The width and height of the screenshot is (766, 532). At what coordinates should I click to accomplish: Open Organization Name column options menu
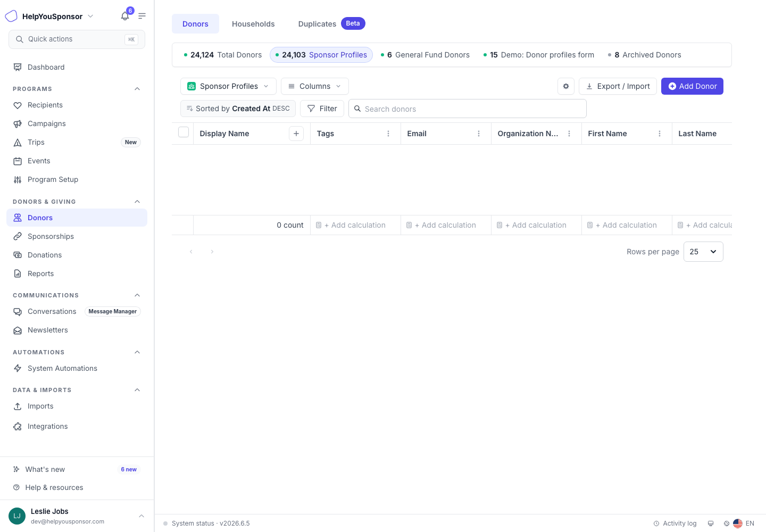(569, 134)
